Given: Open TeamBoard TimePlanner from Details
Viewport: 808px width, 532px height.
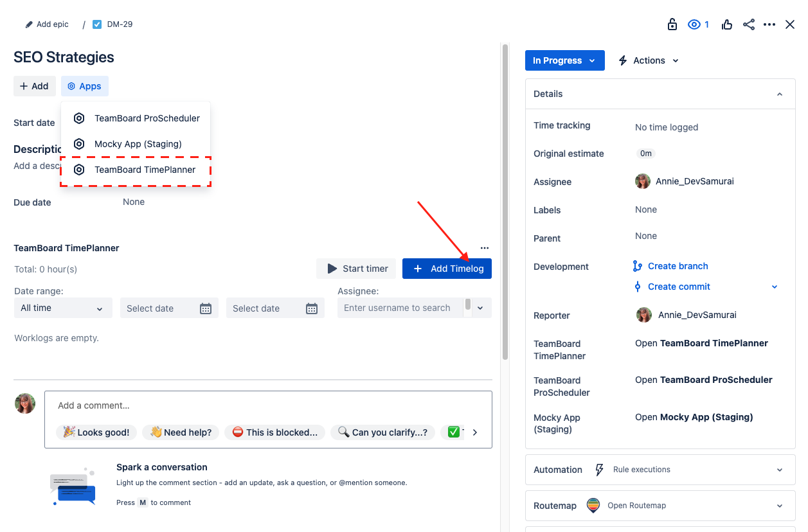Looking at the screenshot, I should pyautogui.click(x=701, y=343).
